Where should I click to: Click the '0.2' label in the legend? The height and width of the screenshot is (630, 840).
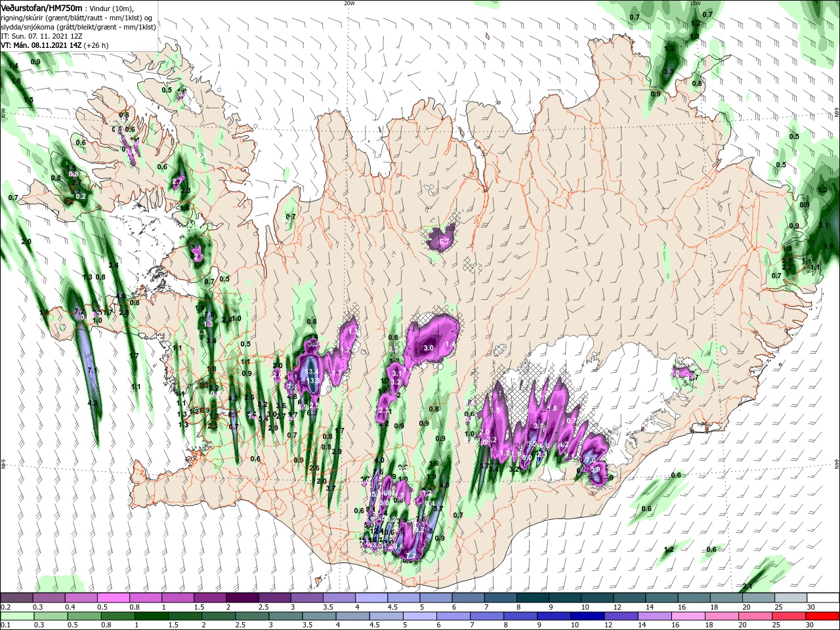click(5, 607)
